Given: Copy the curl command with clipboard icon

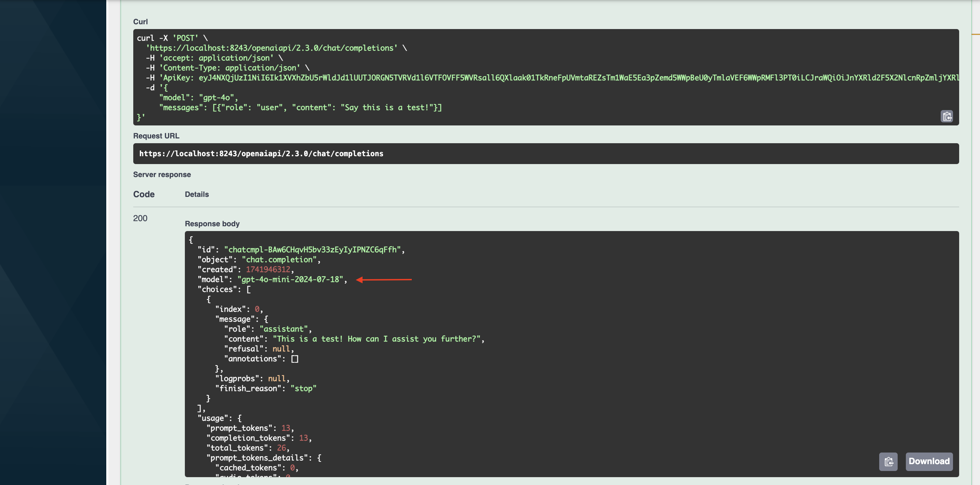Looking at the screenshot, I should pyautogui.click(x=947, y=117).
